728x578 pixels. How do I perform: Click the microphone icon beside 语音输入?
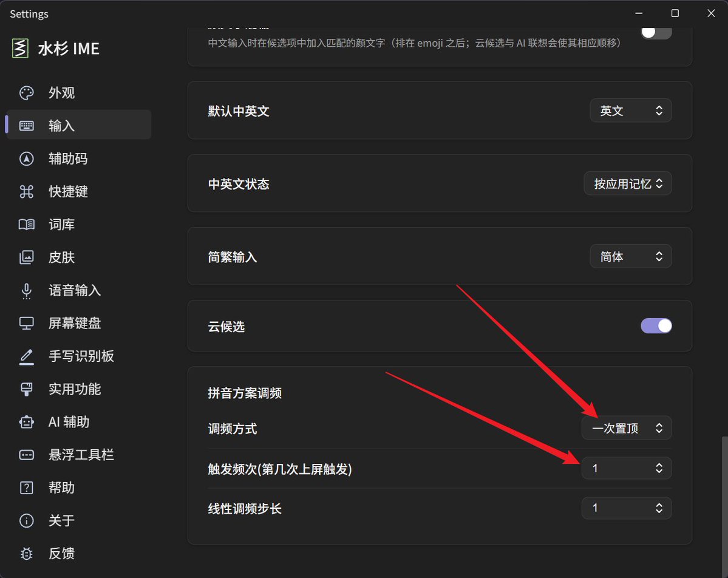[x=27, y=291]
